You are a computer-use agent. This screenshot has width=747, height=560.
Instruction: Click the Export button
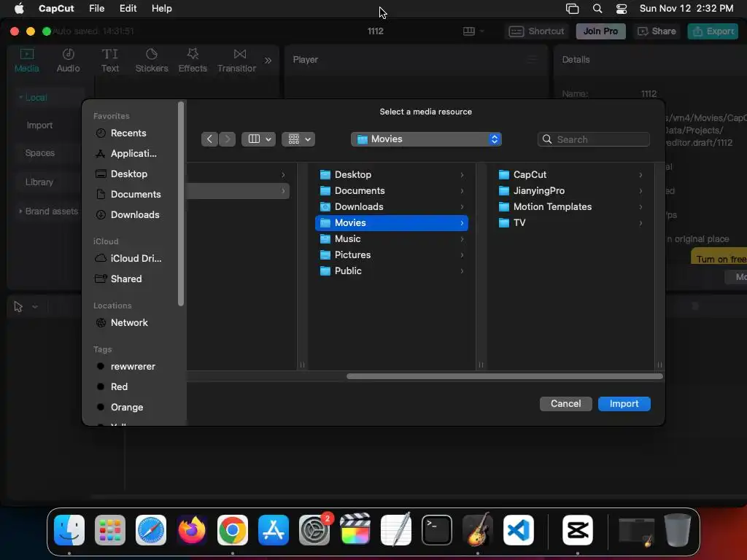[713, 31]
